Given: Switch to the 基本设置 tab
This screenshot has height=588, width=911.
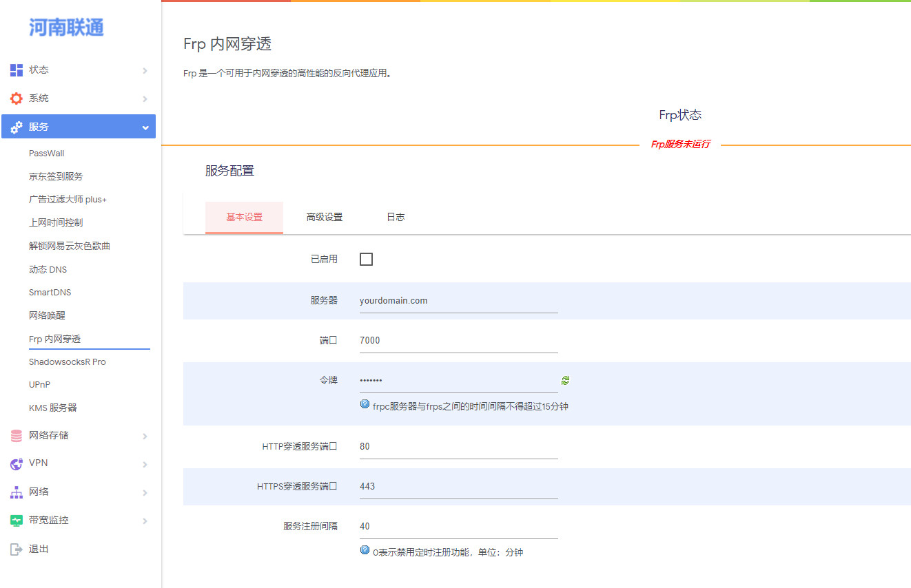Looking at the screenshot, I should (x=244, y=218).
